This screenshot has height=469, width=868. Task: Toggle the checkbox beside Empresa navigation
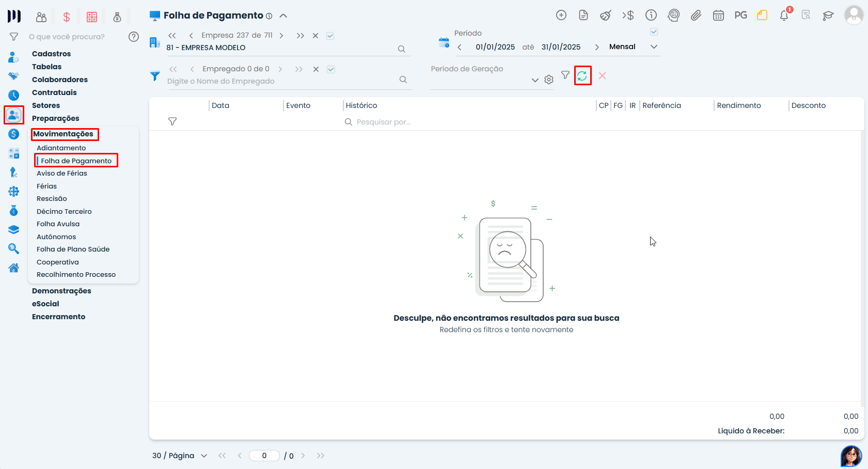click(330, 36)
